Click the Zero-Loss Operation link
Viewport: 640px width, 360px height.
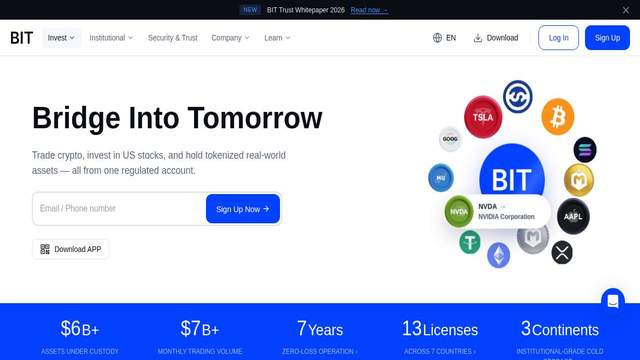(x=320, y=351)
